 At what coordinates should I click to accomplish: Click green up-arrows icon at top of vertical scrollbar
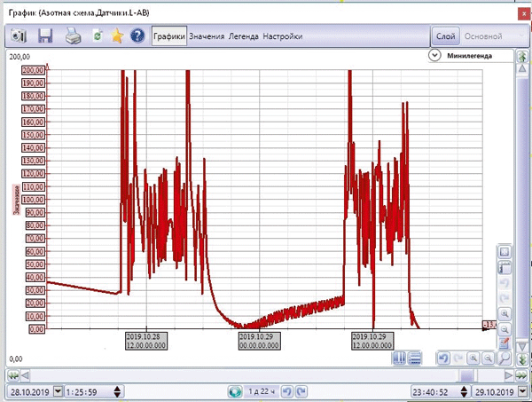(x=522, y=57)
